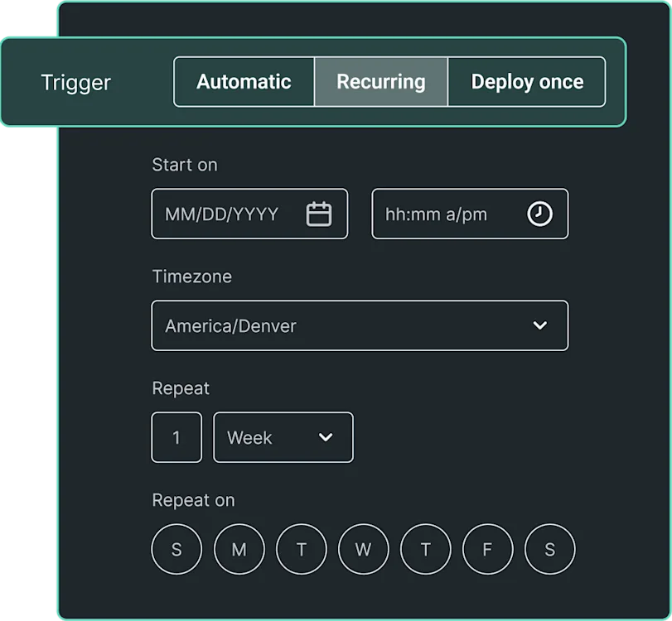Image resolution: width=672 pixels, height=621 pixels.
Task: Focus the hh:mm a/pm time field
Action: [470, 214]
